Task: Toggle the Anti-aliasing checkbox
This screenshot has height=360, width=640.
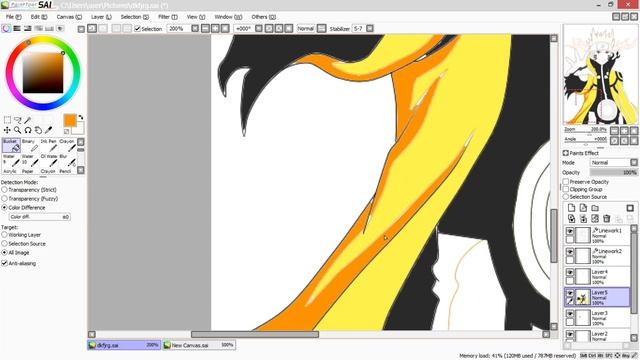Action: click(4, 263)
